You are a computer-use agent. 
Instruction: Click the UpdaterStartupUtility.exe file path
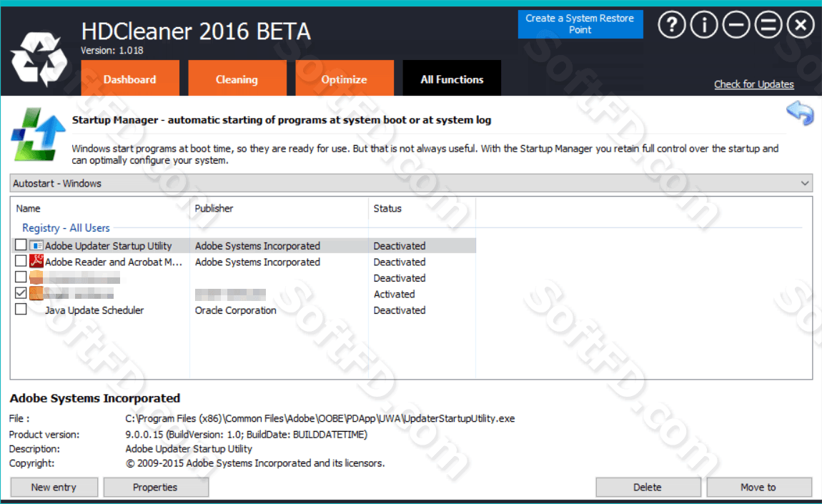click(320, 418)
